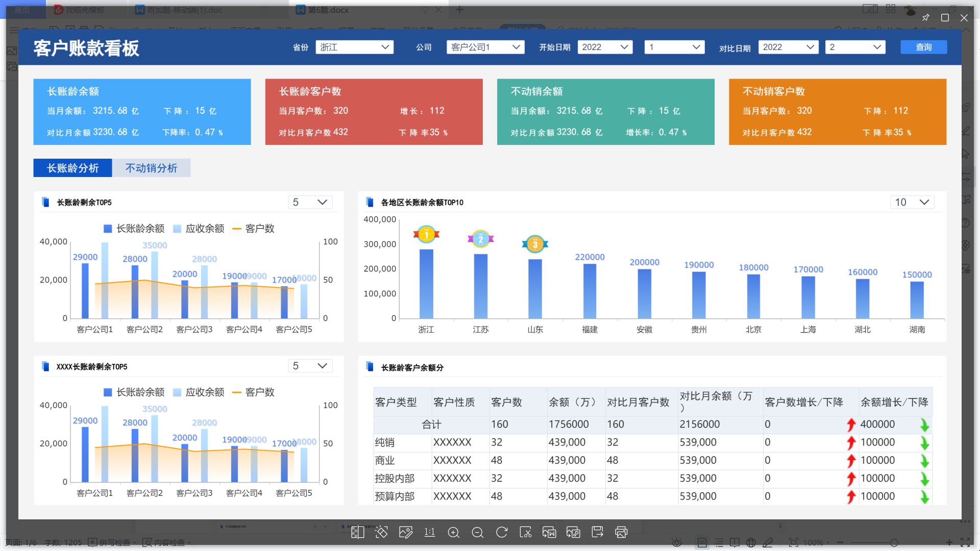
Task: Open the 对比日期 year 2022 dropdown
Action: (788, 47)
